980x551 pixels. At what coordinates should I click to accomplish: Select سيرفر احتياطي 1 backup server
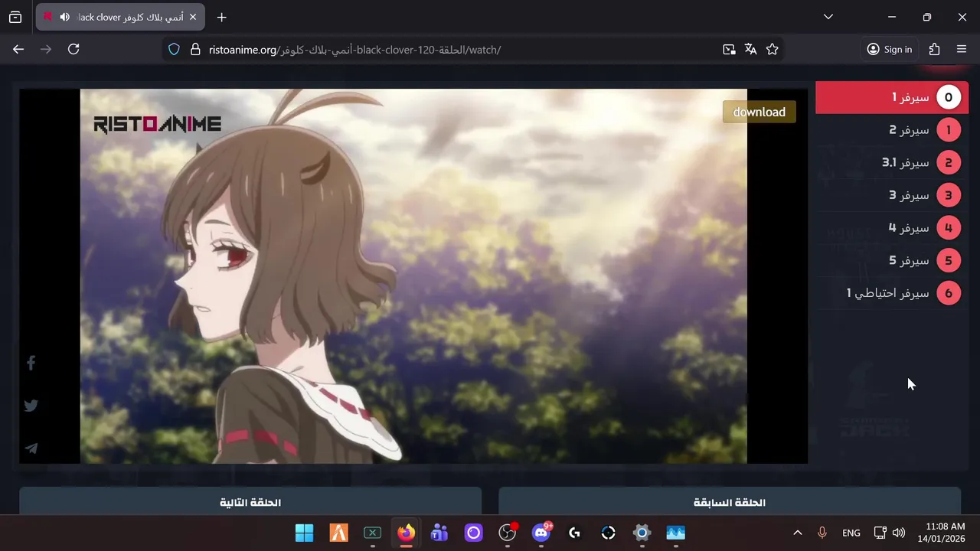[892, 293]
